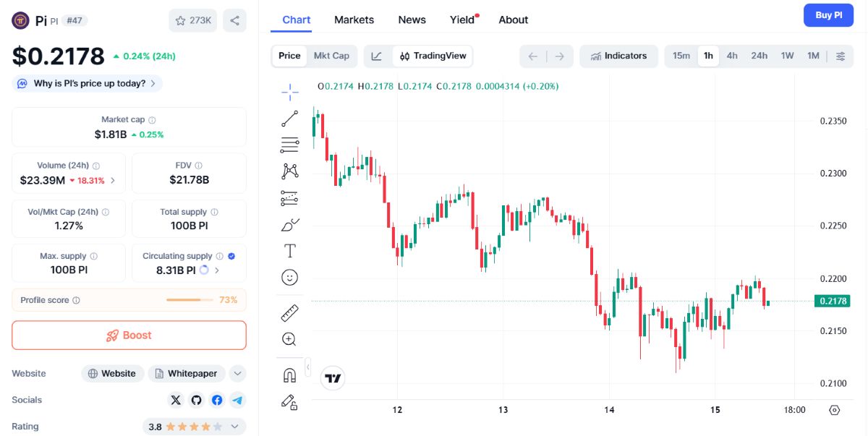Select the crosshair cursor tool
This screenshot has width=868, height=436.
tap(289, 91)
